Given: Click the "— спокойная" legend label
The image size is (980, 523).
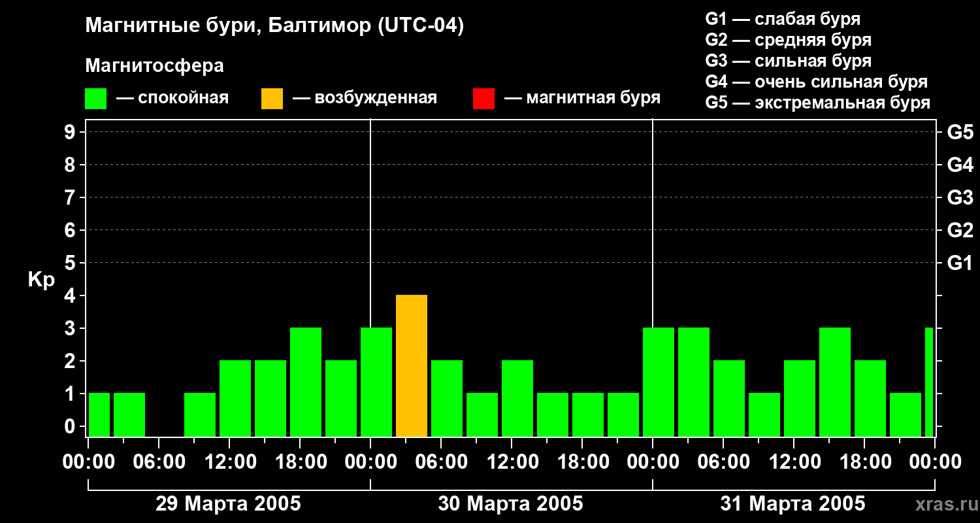Looking at the screenshot, I should [x=172, y=98].
